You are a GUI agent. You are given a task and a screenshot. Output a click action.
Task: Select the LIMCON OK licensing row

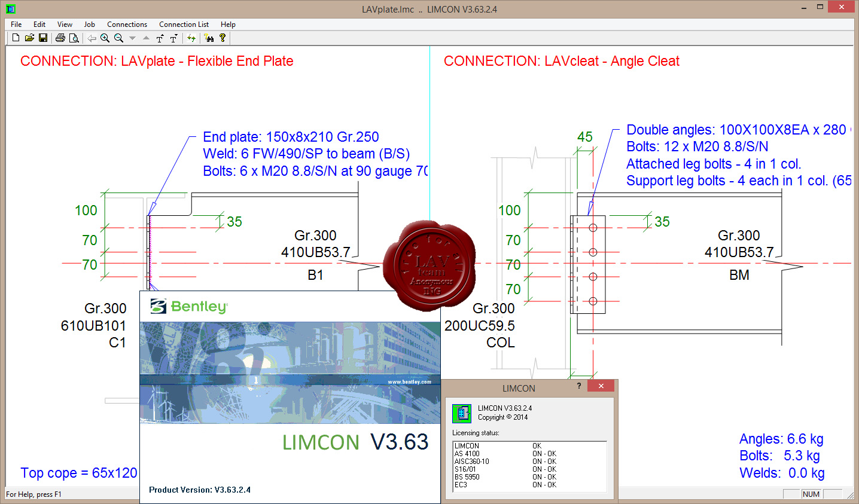coord(530,446)
